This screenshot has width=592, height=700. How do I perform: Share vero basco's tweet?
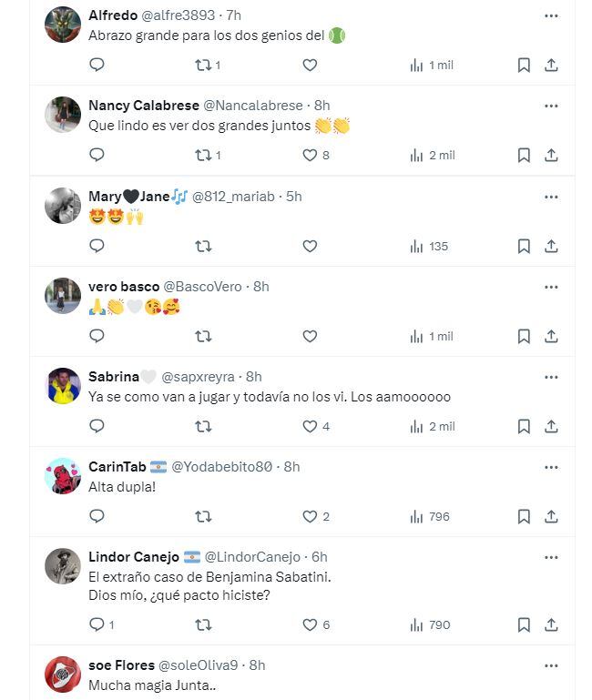point(551,336)
